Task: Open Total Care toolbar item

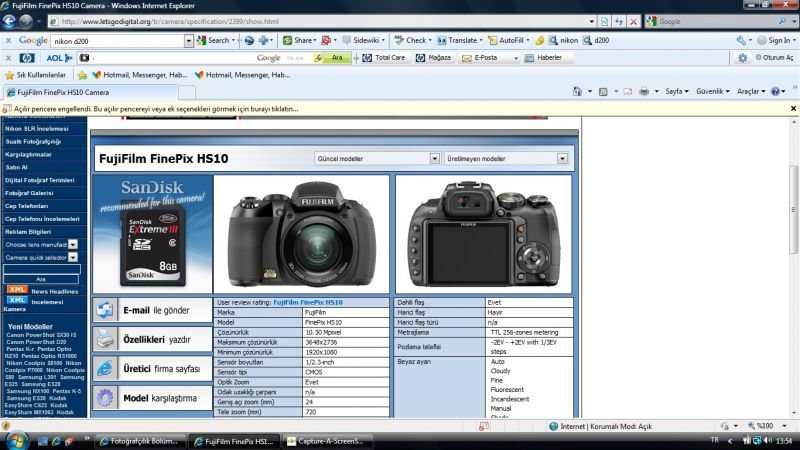Action: [x=384, y=58]
